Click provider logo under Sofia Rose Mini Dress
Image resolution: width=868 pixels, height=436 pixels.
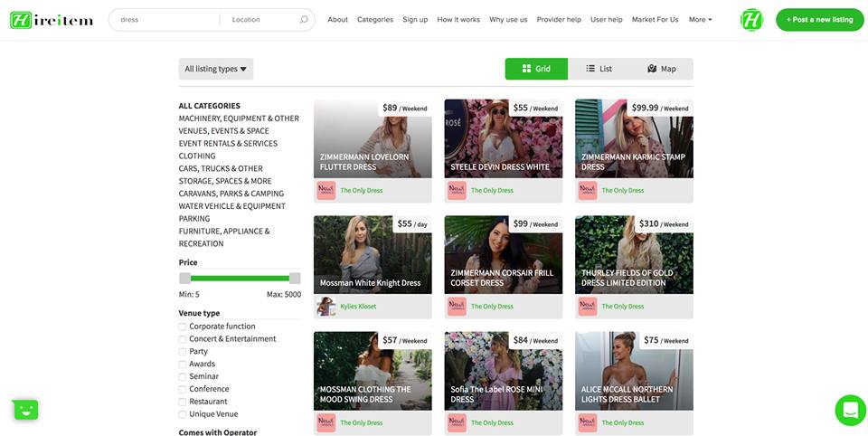click(457, 422)
